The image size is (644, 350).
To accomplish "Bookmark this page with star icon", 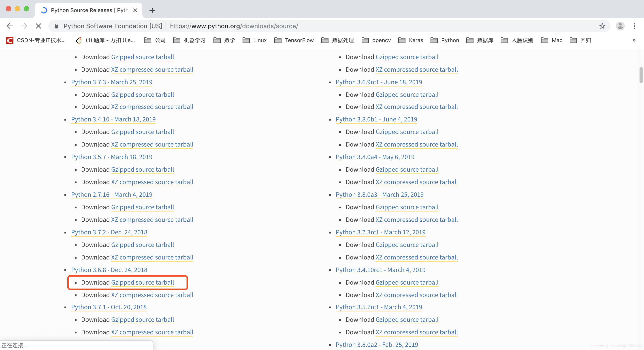I will coord(602,26).
